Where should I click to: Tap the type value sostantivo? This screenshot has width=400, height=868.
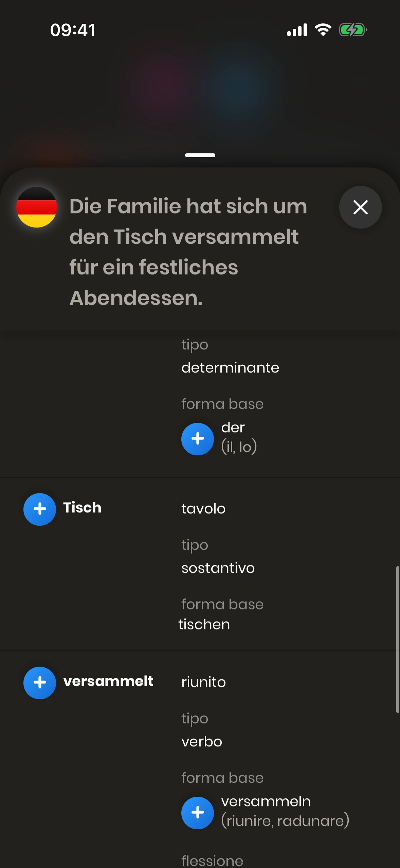coord(218,568)
